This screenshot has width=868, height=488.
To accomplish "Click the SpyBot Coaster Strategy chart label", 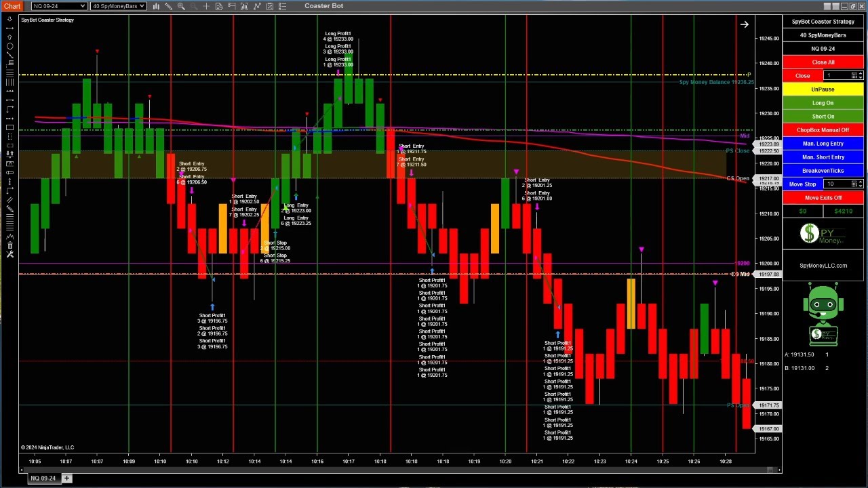I will click(x=47, y=20).
